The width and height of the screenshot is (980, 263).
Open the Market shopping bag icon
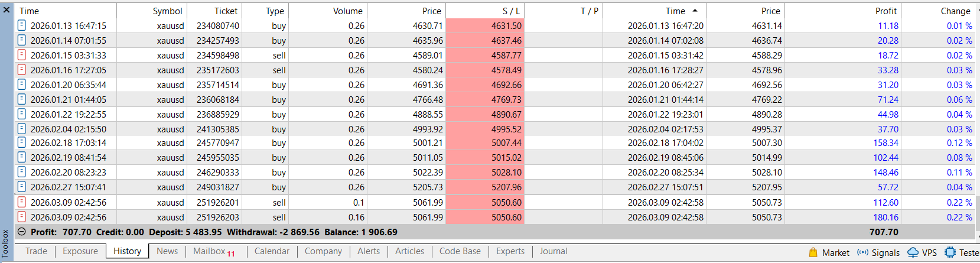813,252
